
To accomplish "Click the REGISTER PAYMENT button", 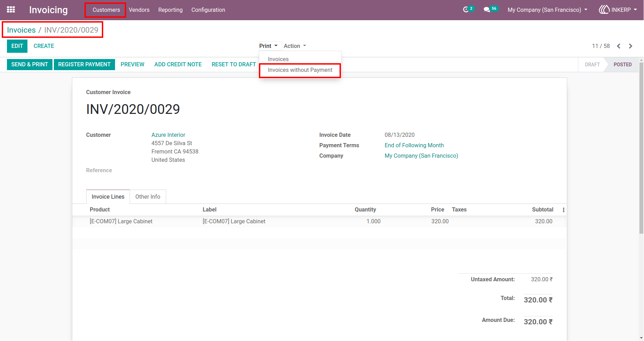I will pos(84,65).
